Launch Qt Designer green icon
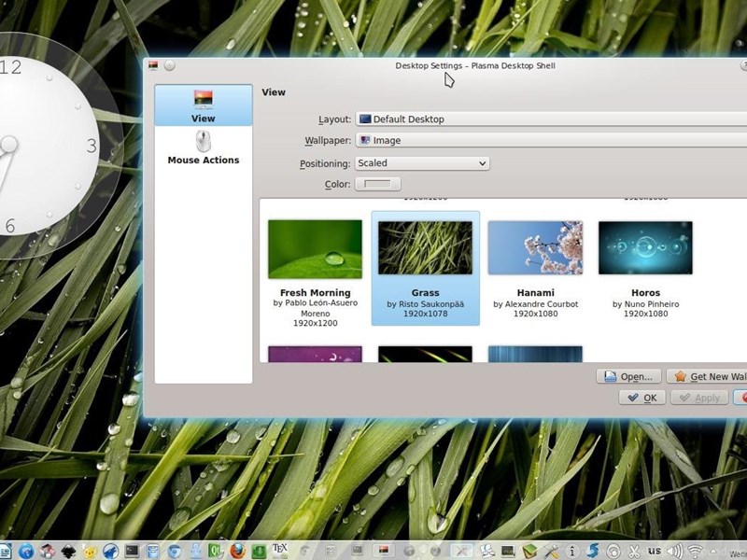The height and width of the screenshot is (560, 747). 217,551
